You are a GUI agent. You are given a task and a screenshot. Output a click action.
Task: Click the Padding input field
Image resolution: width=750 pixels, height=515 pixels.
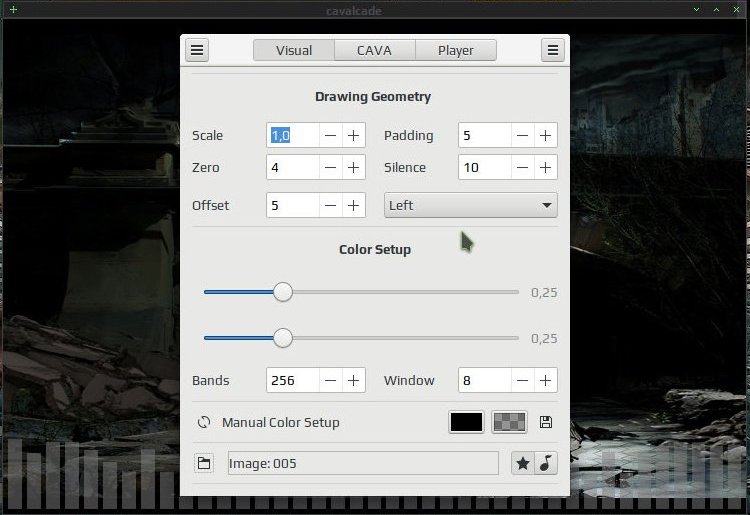485,135
